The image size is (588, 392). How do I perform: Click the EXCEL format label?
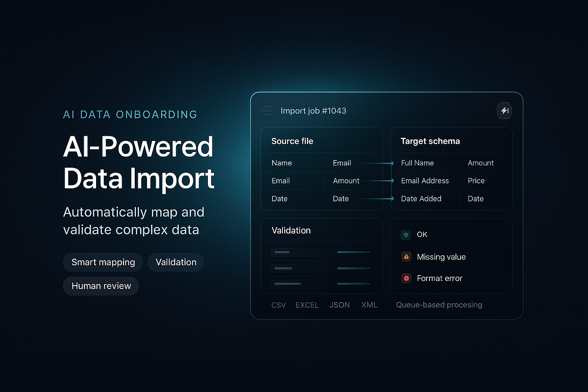[x=307, y=305]
